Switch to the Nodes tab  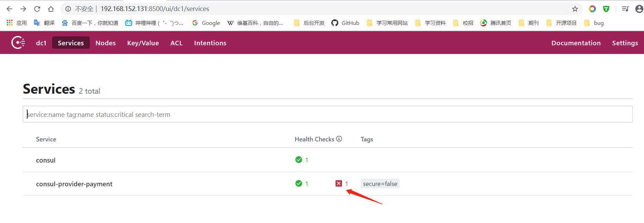(106, 43)
